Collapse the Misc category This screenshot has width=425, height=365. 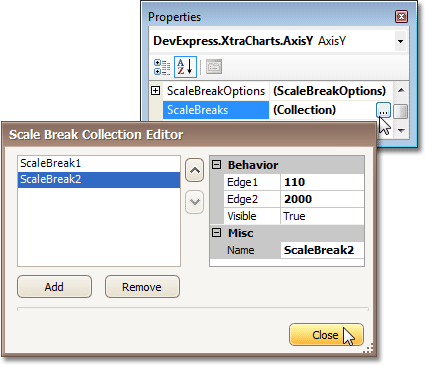217,233
